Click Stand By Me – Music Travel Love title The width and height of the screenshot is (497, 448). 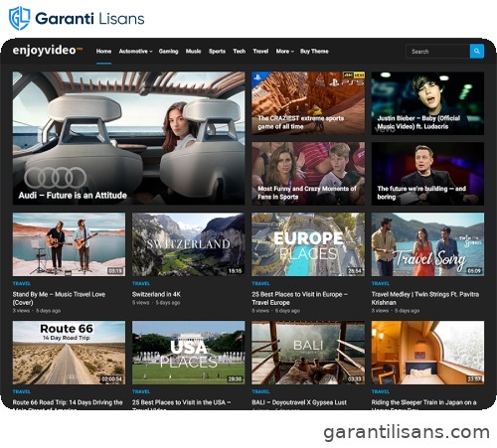[x=59, y=298]
